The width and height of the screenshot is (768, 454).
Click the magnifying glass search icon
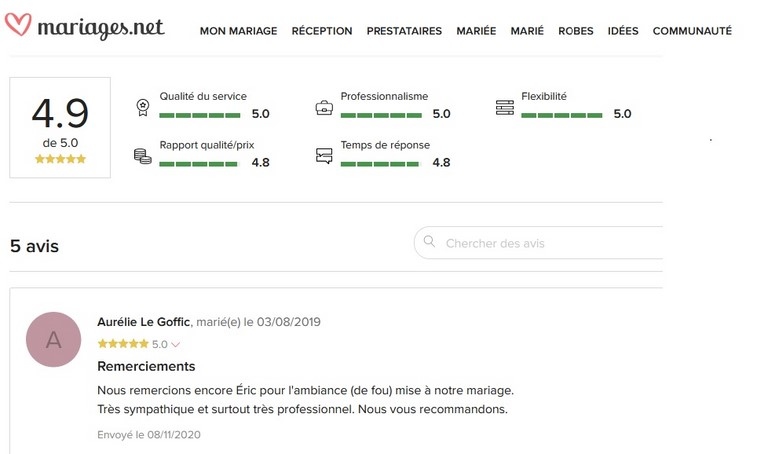coord(429,242)
